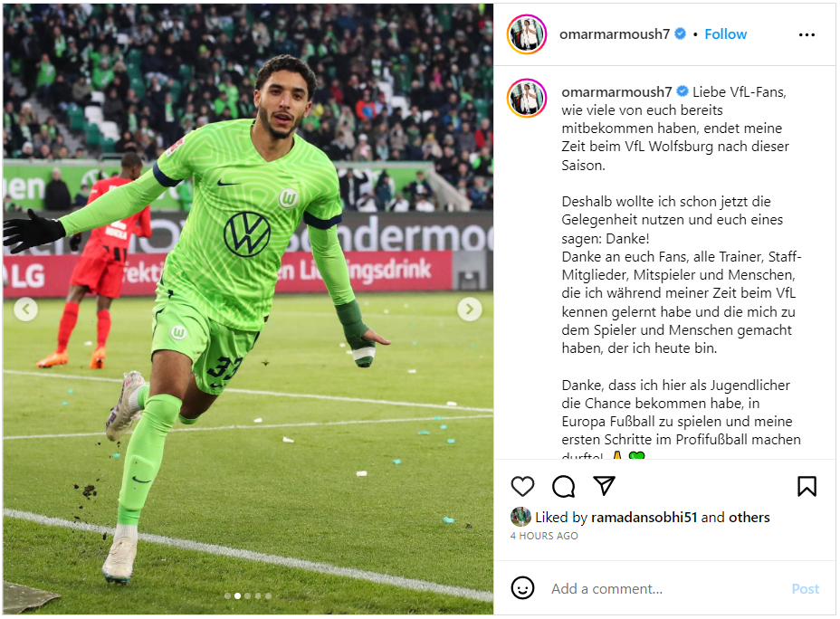Follow omarmarmoush7
Image resolution: width=840 pixels, height=619 pixels.
[x=725, y=34]
